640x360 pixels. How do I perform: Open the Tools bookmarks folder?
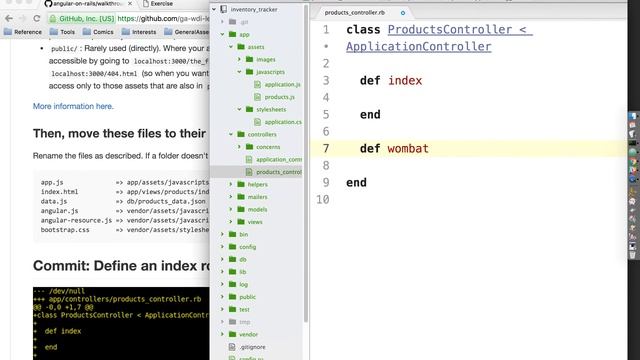(62, 32)
